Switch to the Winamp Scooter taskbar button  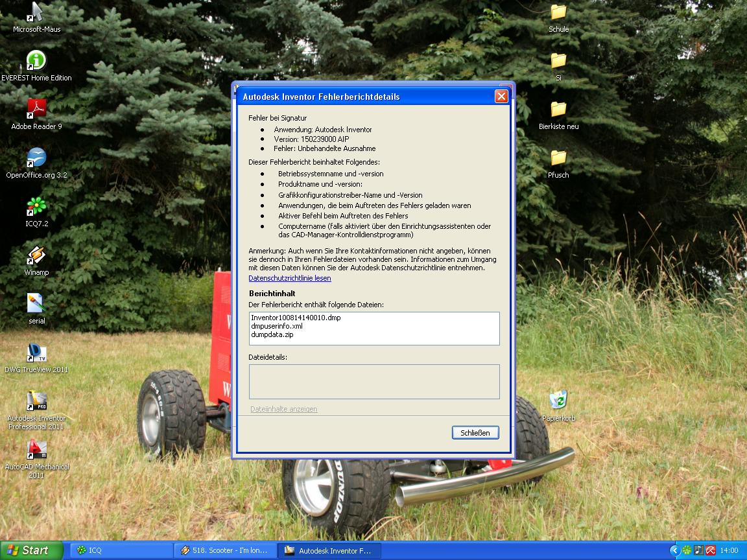pyautogui.click(x=225, y=550)
